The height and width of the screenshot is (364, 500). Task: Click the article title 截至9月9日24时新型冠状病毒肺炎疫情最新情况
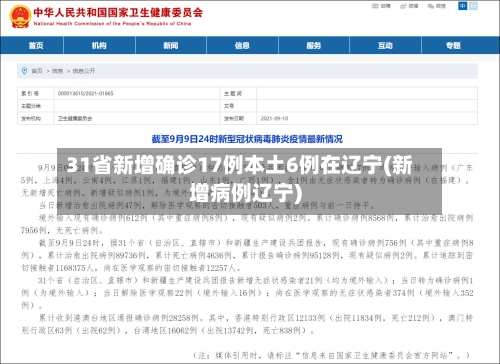tap(247, 139)
